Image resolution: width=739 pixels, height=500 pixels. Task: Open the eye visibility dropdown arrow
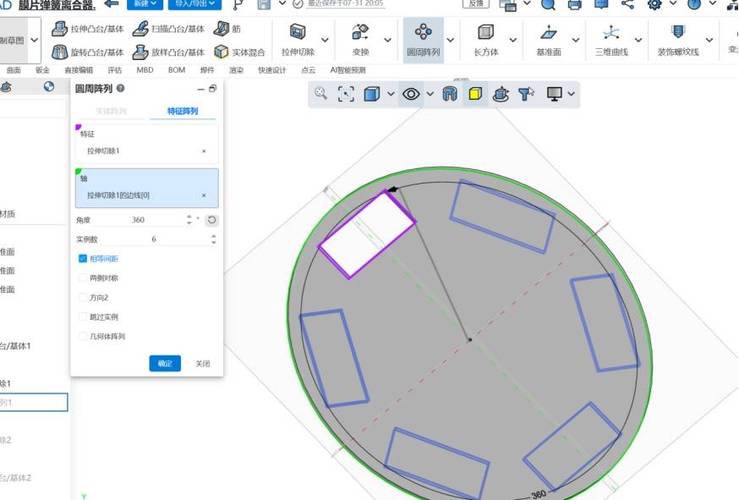[x=430, y=94]
